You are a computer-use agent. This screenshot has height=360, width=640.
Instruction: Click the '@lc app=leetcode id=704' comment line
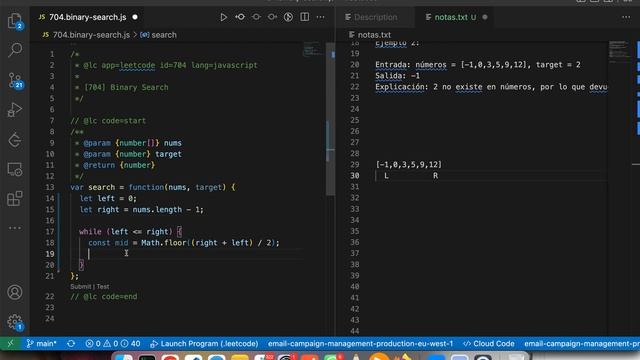tap(166, 65)
